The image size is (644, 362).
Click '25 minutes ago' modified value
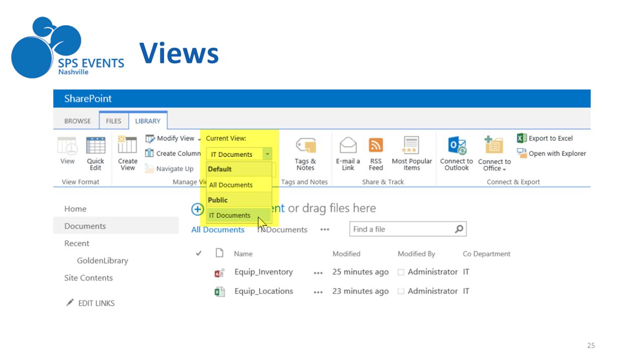click(361, 272)
